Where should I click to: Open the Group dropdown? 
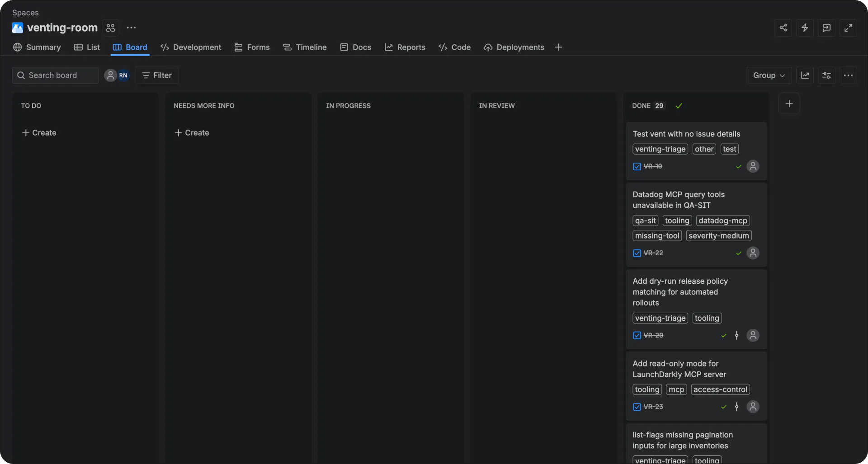coord(769,75)
